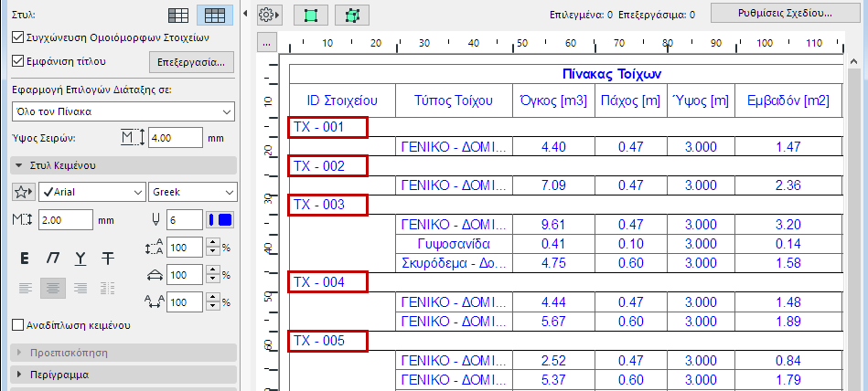The image size is (868, 391).
Task: Select the Όγκος [m3] column header
Action: (x=553, y=100)
